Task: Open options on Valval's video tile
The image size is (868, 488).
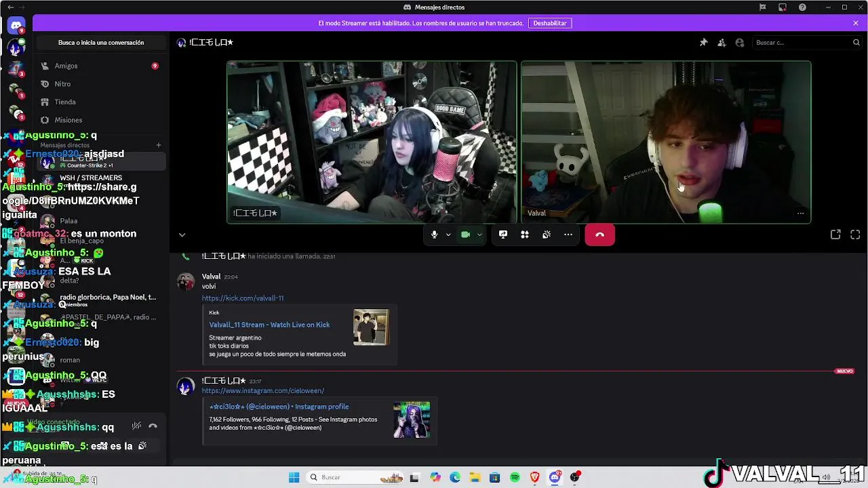Action: [800, 213]
